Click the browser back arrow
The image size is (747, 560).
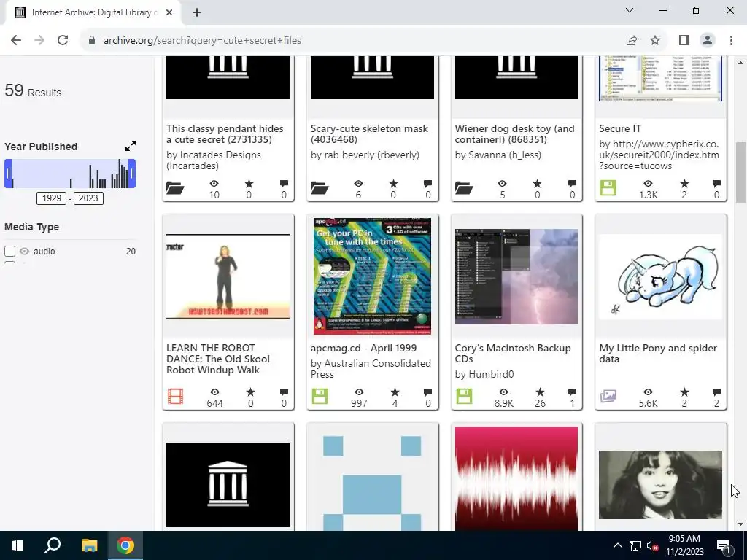point(16,41)
